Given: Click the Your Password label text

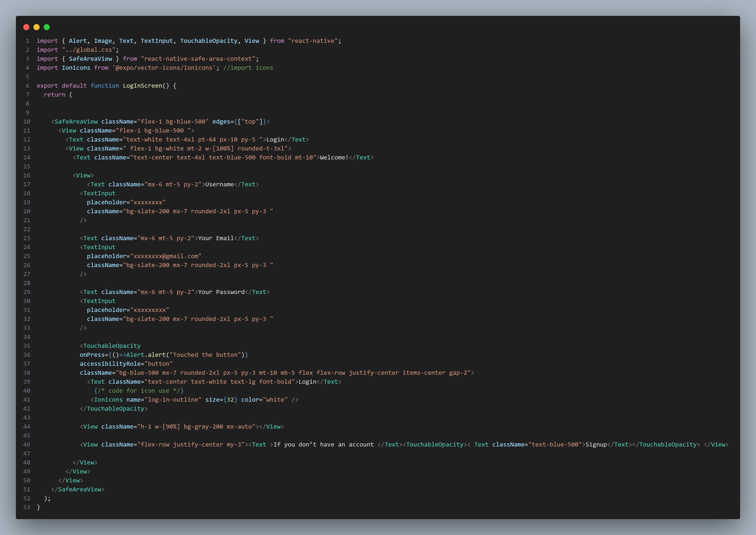Looking at the screenshot, I should coord(221,292).
